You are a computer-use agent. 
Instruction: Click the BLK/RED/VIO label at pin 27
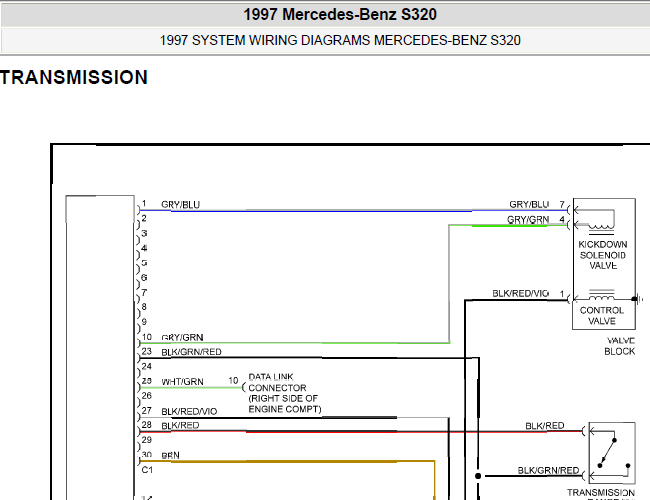point(189,411)
